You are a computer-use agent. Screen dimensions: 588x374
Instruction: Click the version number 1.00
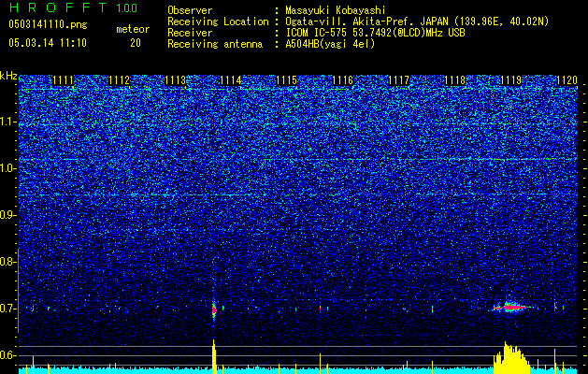pyautogui.click(x=126, y=7)
